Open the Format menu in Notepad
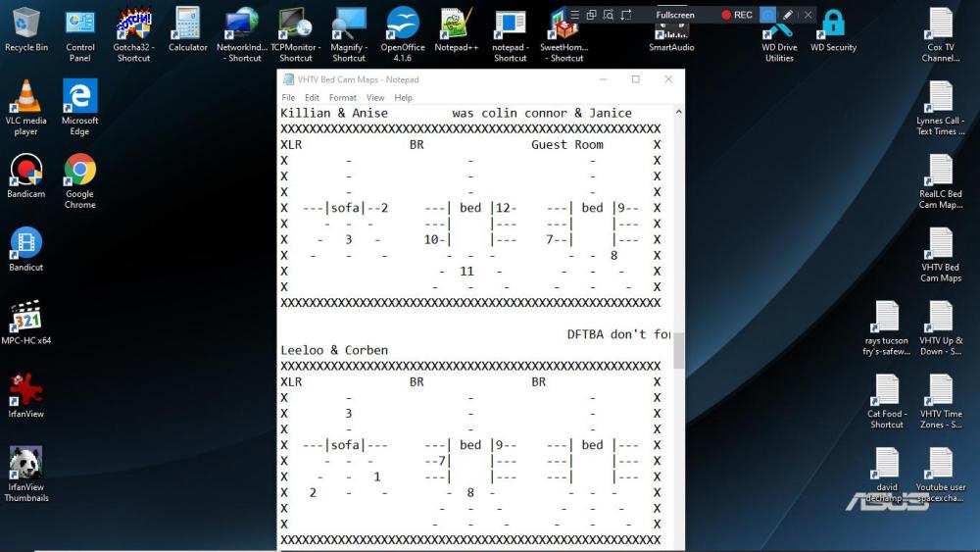This screenshot has height=552, width=980. tap(342, 98)
